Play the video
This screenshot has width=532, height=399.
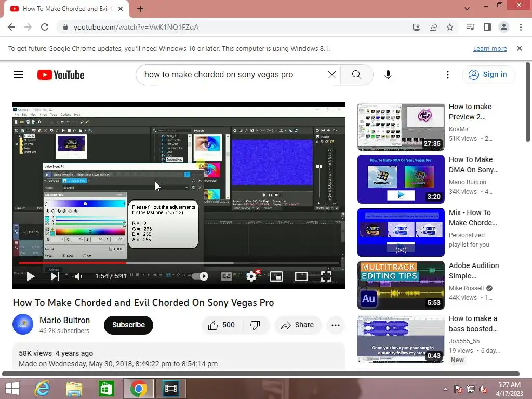pyautogui.click(x=31, y=276)
